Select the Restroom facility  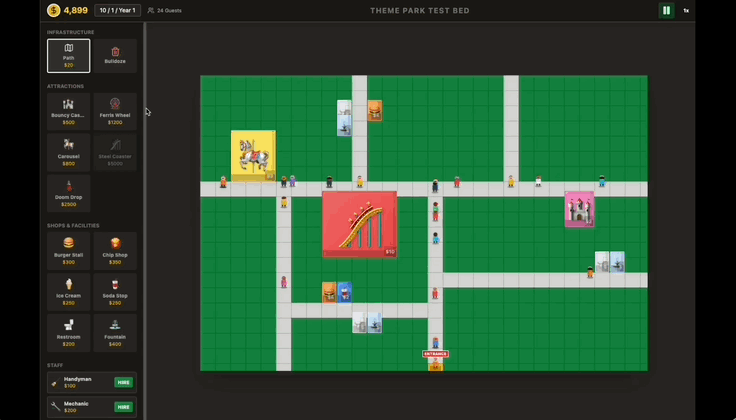point(68,332)
